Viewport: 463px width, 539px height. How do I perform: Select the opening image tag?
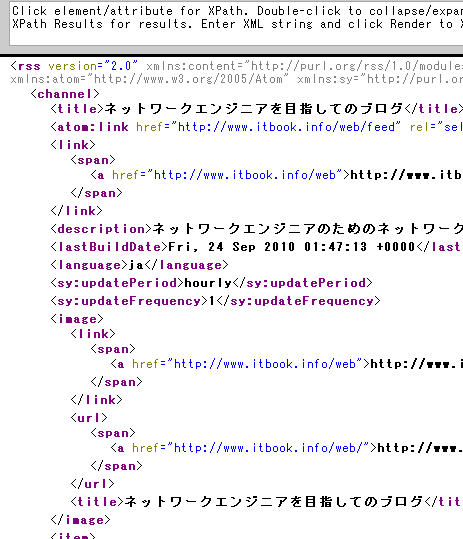coord(77,319)
